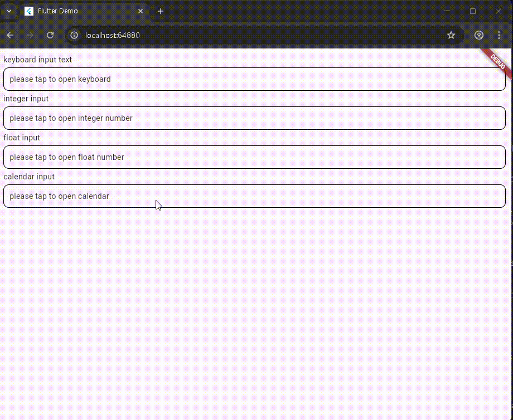The width and height of the screenshot is (513, 420).
Task: Open tab search dropdown arrow
Action: (x=9, y=11)
